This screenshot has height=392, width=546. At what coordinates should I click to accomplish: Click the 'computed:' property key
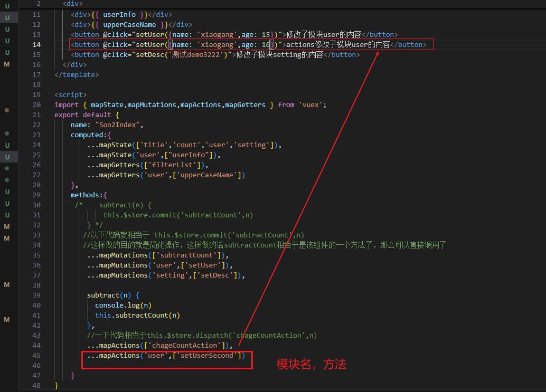(x=89, y=135)
